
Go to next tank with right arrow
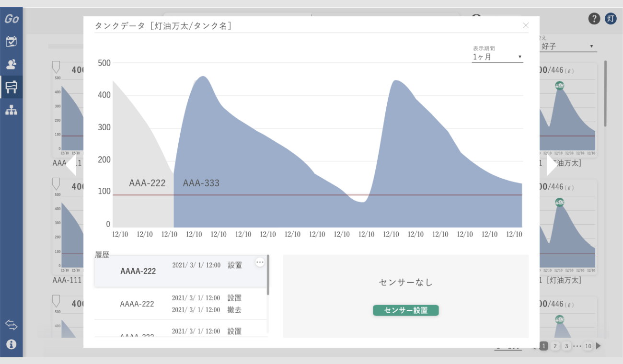pyautogui.click(x=552, y=165)
